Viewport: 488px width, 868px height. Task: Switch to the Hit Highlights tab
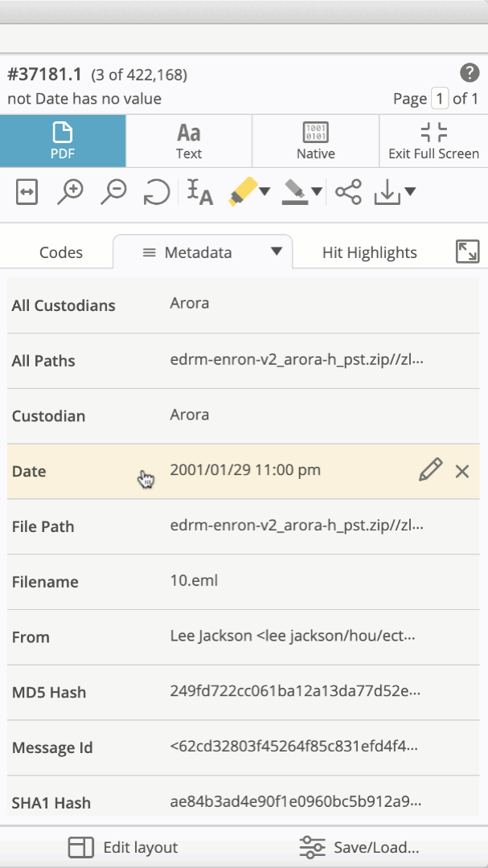[369, 252]
